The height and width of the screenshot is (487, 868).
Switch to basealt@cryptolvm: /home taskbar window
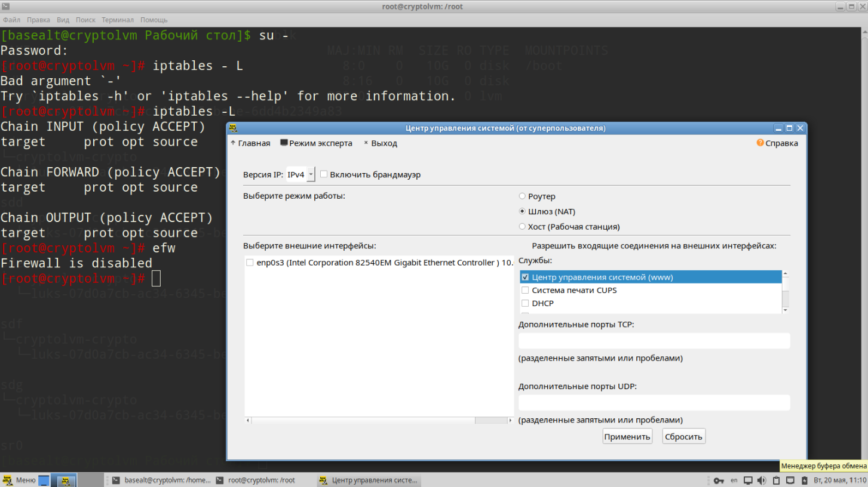click(161, 480)
